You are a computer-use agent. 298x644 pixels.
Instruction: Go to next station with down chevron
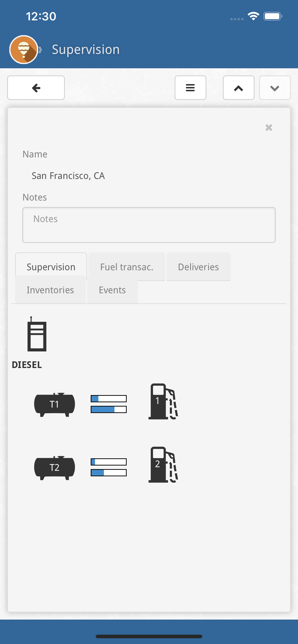click(275, 88)
